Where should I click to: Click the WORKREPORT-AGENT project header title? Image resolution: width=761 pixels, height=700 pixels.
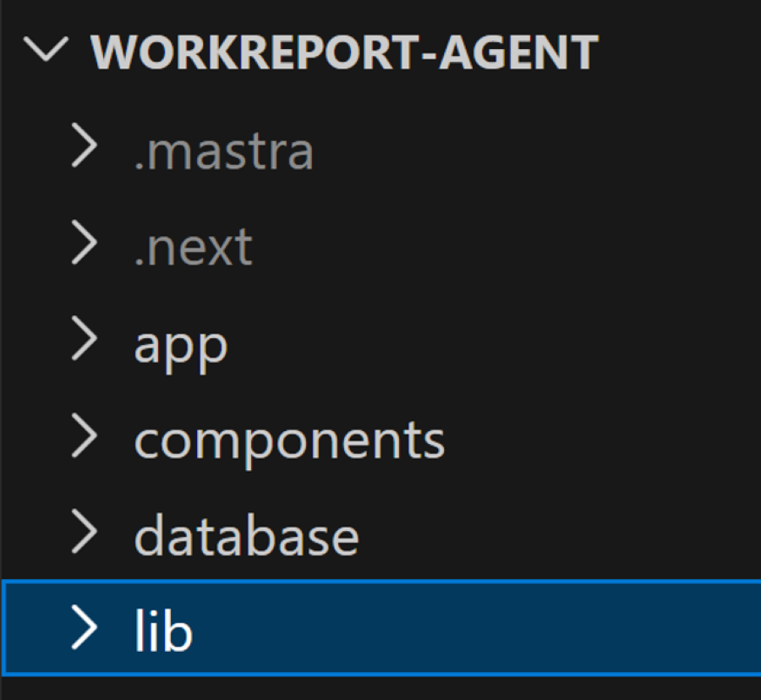[x=344, y=52]
